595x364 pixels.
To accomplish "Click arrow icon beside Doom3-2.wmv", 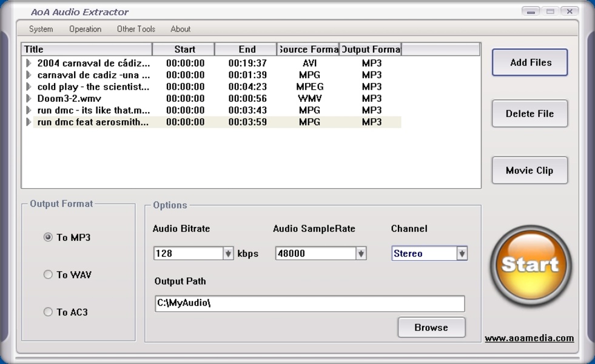I will pyautogui.click(x=29, y=98).
